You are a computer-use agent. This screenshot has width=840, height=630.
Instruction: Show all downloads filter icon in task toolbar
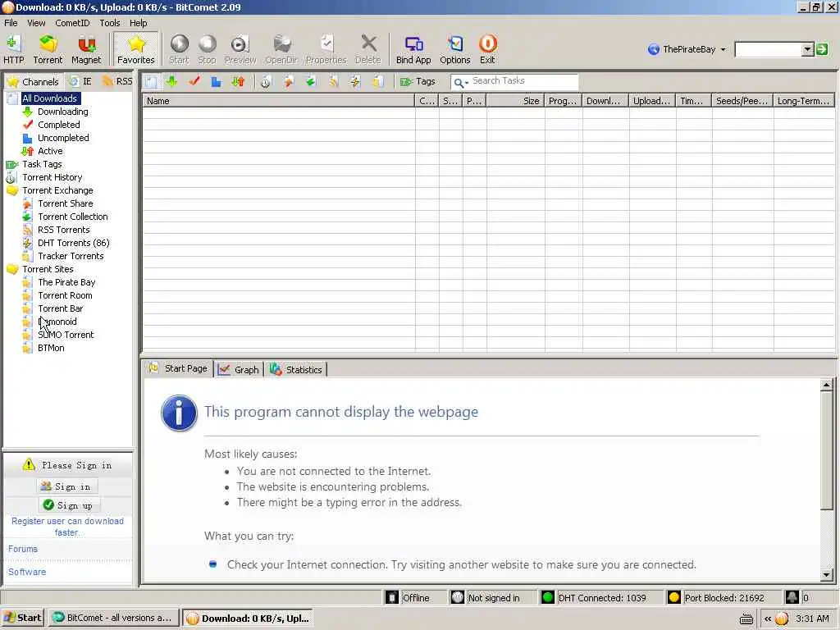pyautogui.click(x=151, y=81)
